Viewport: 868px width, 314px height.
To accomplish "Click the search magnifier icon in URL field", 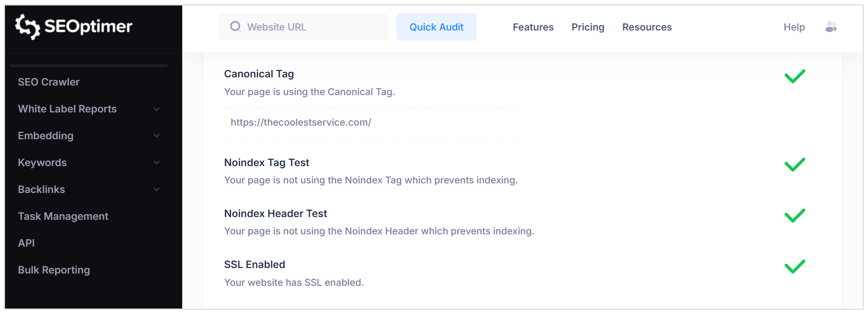I will (235, 26).
